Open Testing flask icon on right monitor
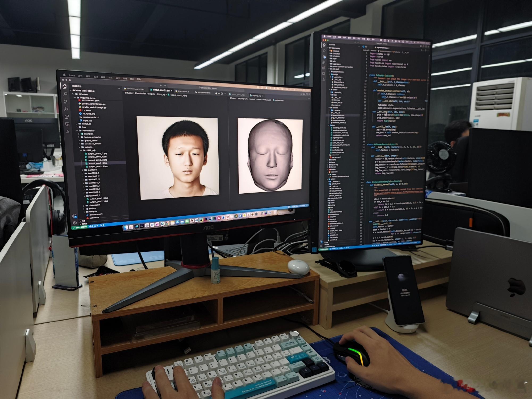This screenshot has width=532, height=399. (323, 79)
